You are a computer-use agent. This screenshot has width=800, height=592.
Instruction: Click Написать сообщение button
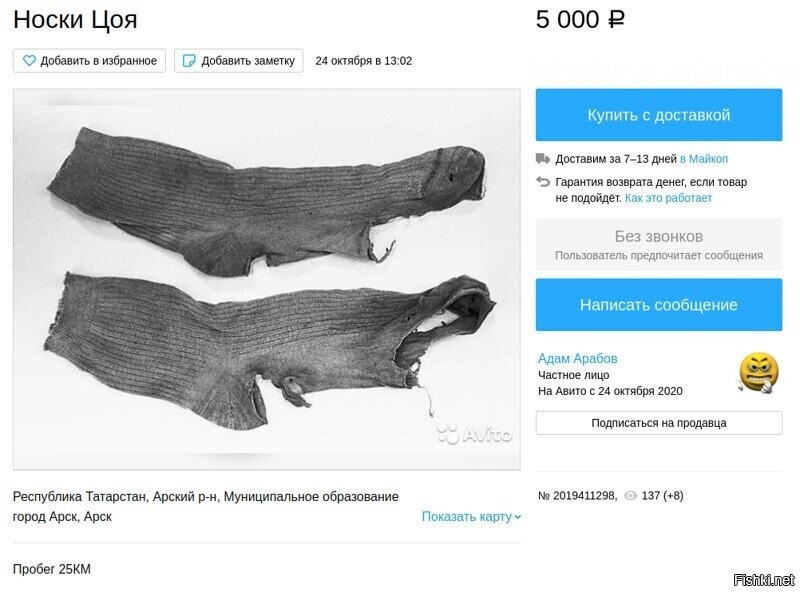pyautogui.click(x=659, y=305)
